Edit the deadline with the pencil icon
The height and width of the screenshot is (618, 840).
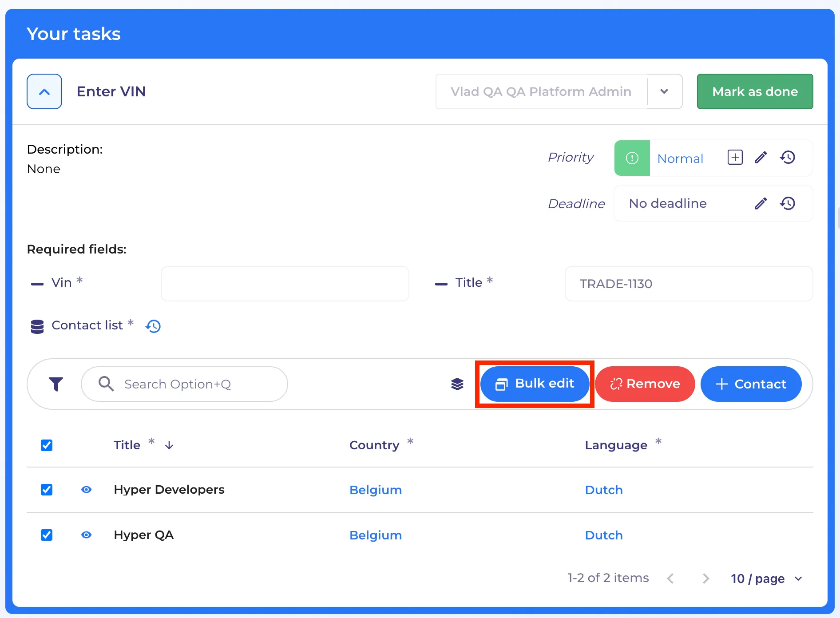[761, 203]
